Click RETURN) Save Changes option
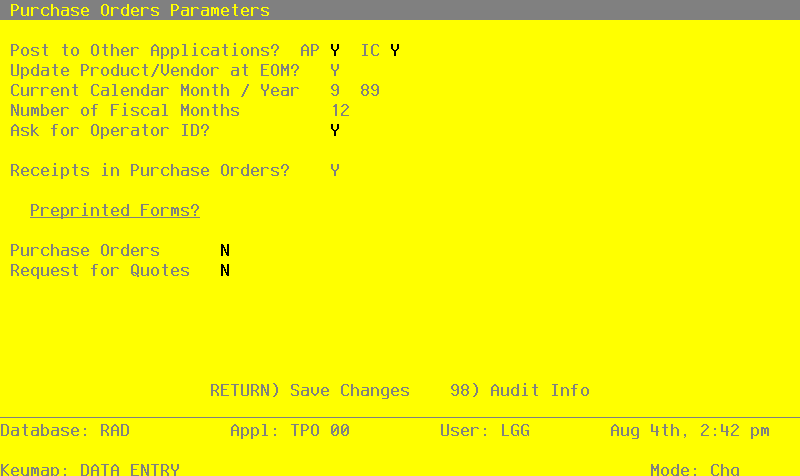The width and height of the screenshot is (800, 476). click(x=310, y=390)
